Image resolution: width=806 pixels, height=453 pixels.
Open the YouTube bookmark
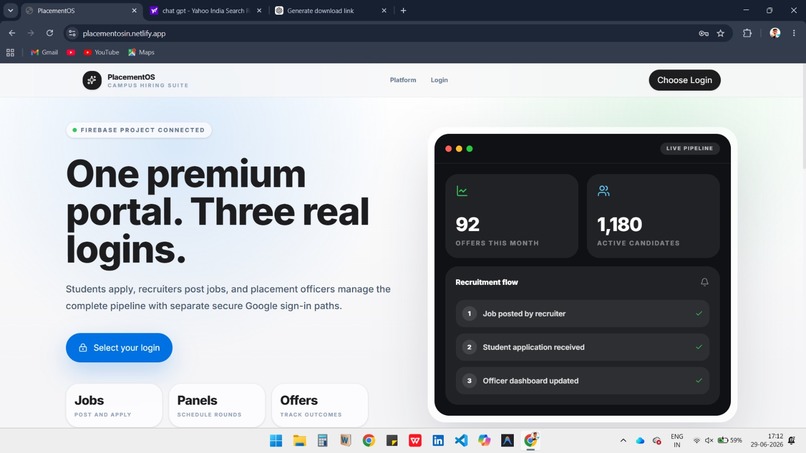[x=101, y=52]
